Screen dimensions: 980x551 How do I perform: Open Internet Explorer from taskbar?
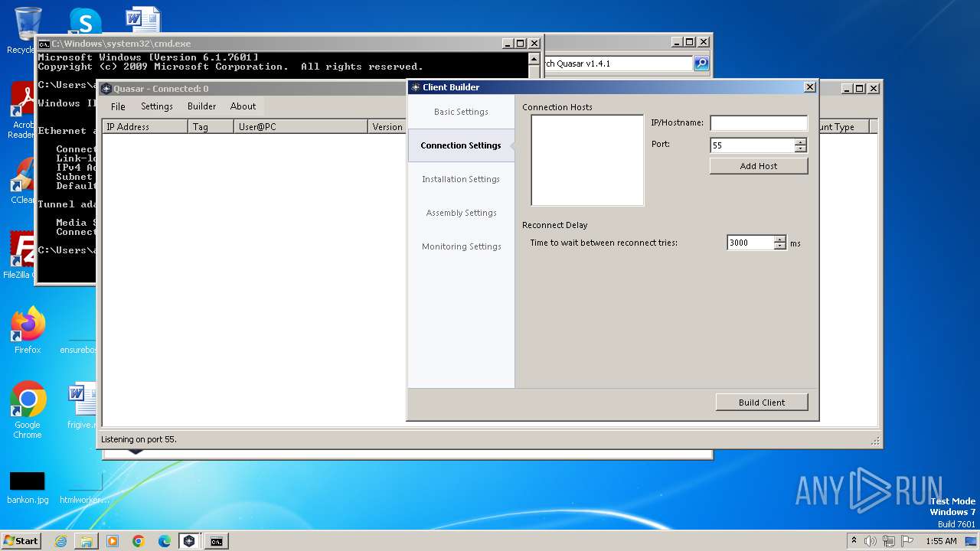point(60,541)
